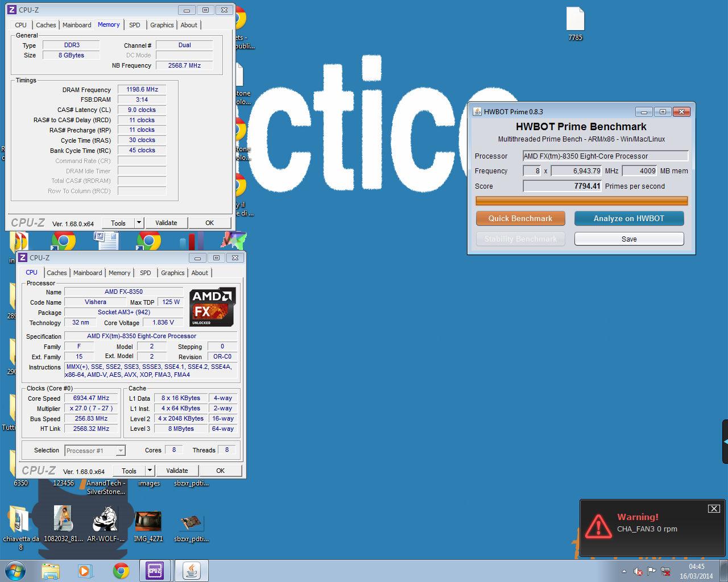
Task: Open SPD tab in upper CPU-Z
Action: click(x=134, y=25)
